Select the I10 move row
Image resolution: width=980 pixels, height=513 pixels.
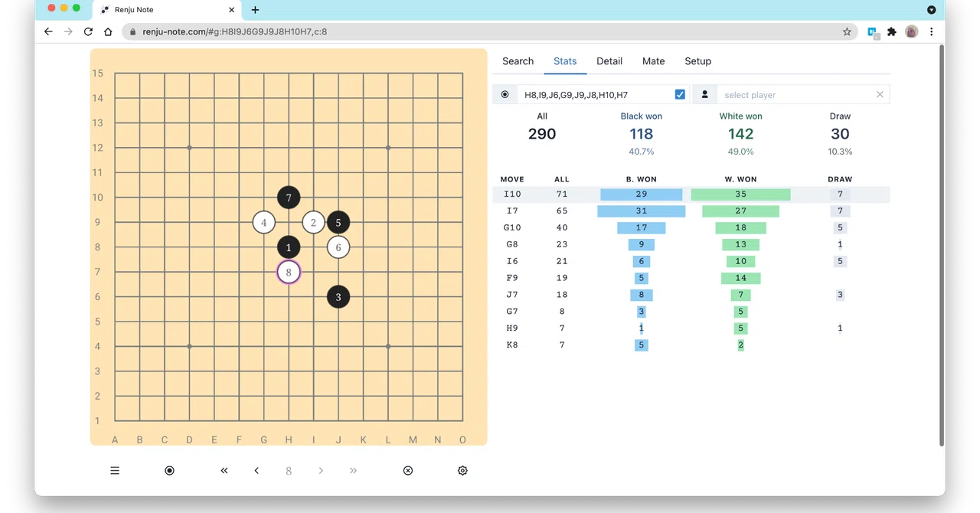point(691,194)
